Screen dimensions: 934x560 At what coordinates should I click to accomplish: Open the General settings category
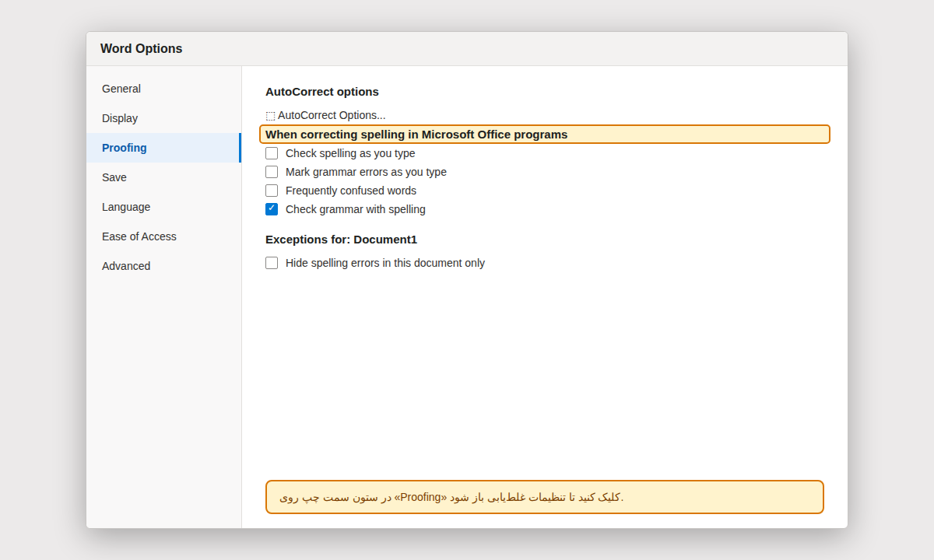[x=163, y=89]
